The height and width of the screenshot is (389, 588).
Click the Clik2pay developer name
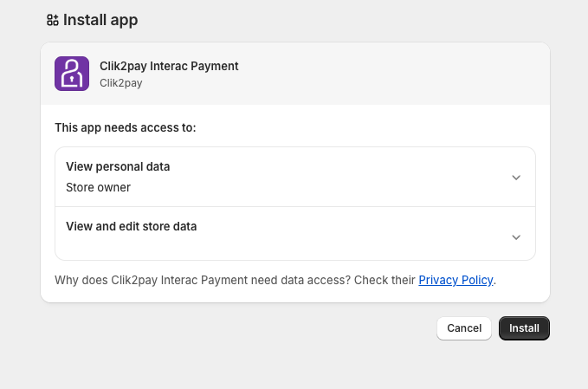pos(120,83)
